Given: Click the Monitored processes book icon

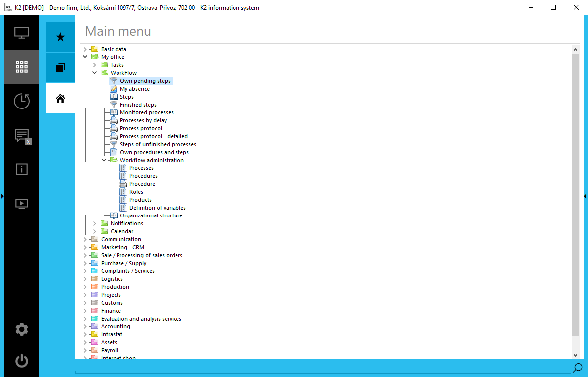Looking at the screenshot, I should coord(113,112).
